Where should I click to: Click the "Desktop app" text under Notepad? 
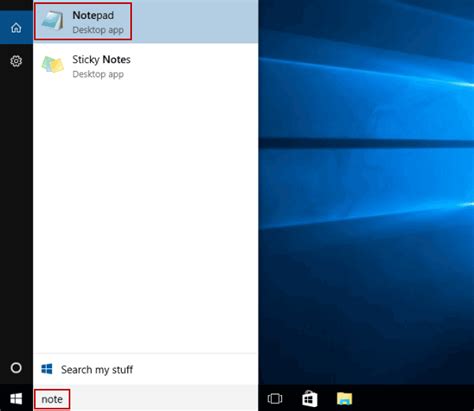[x=98, y=30]
